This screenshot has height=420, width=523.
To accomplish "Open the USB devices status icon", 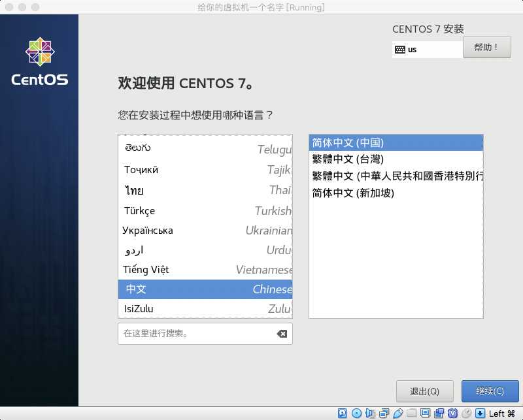I will coord(398,413).
